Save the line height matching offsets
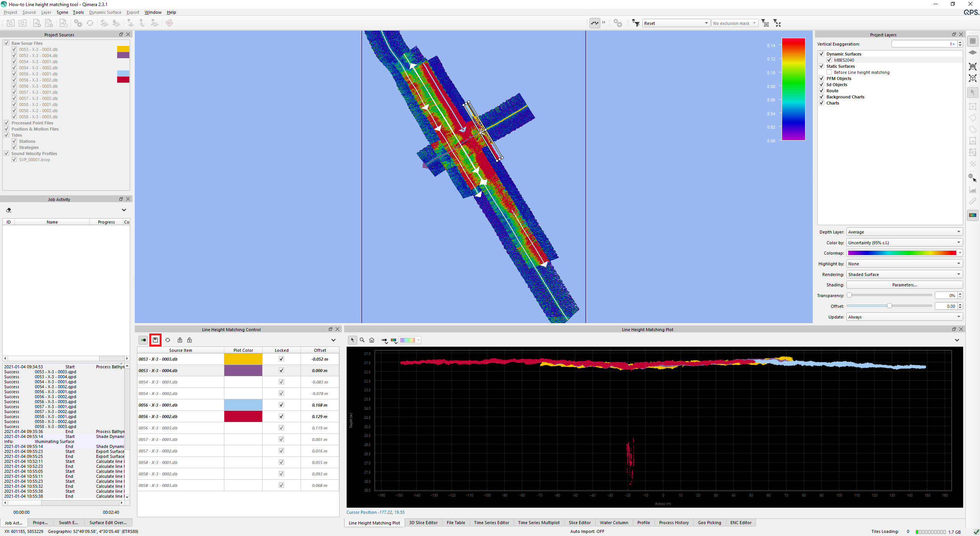The image size is (980, 536). tap(155, 340)
